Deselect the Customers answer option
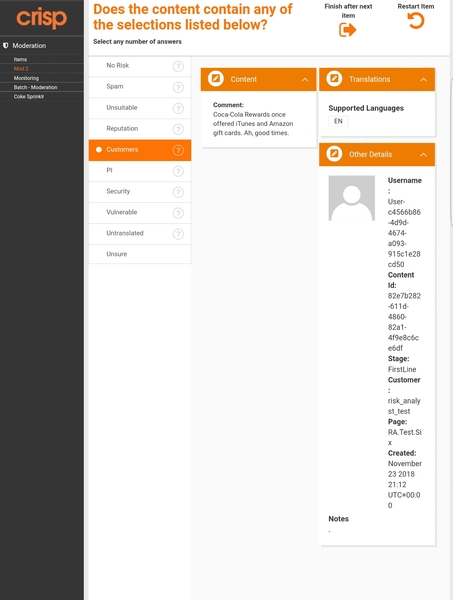Image resolution: width=453 pixels, height=600 pixels. pos(140,150)
